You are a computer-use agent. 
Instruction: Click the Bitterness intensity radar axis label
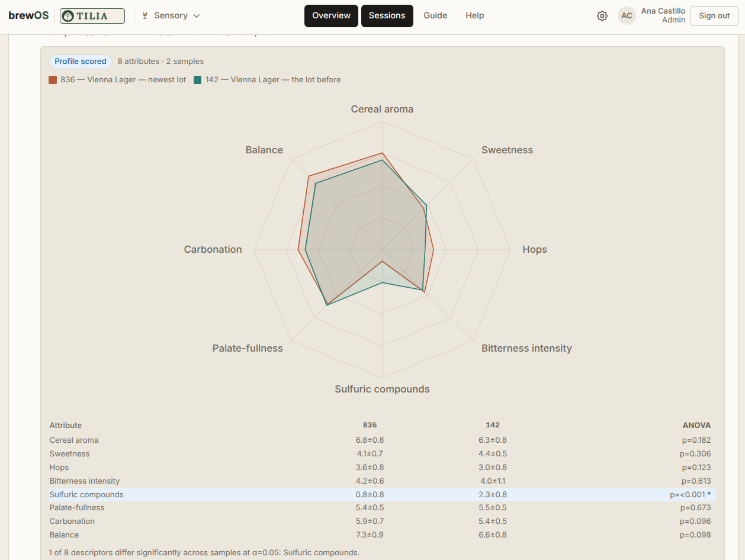click(x=526, y=348)
